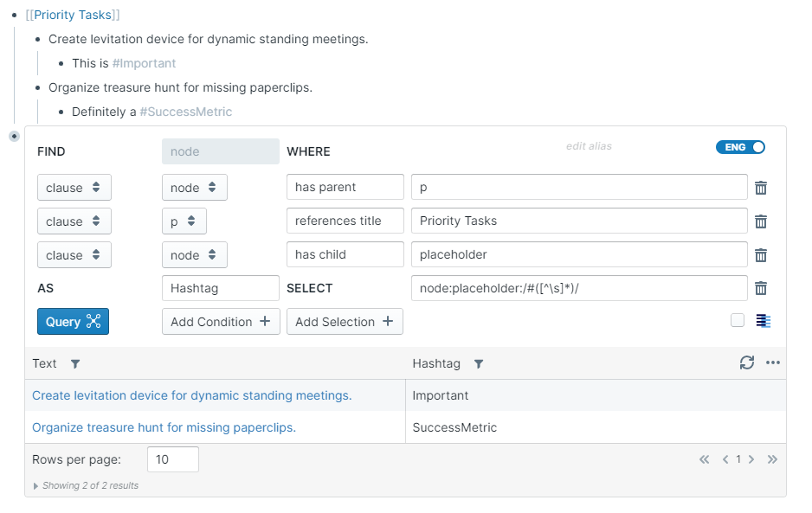Open the Priority Tasks page link
Image resolution: width=812 pixels, height=513 pixels.
click(73, 15)
